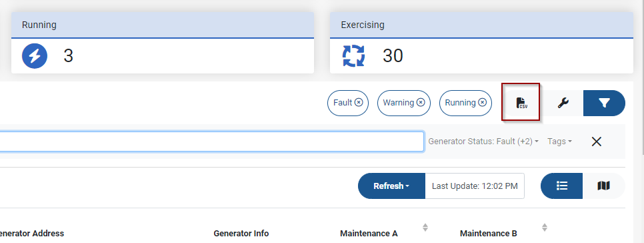Select the Exercising cycle arrows icon
This screenshot has width=644, height=243.
pos(353,56)
